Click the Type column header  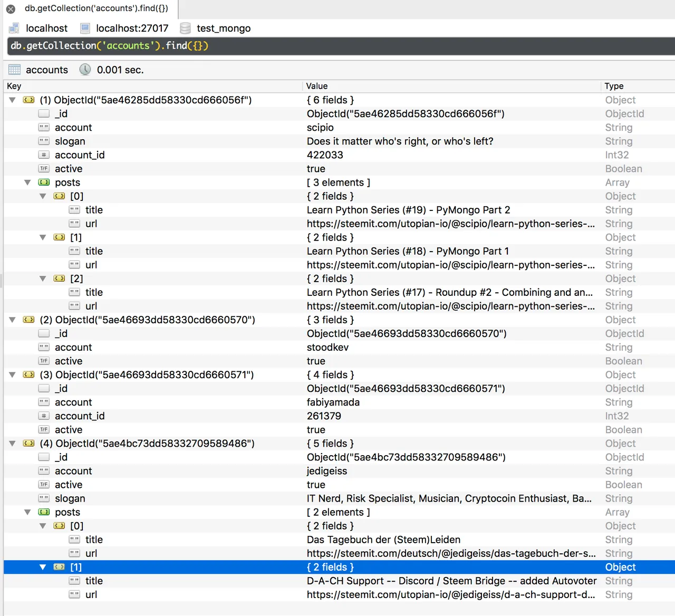(638, 86)
